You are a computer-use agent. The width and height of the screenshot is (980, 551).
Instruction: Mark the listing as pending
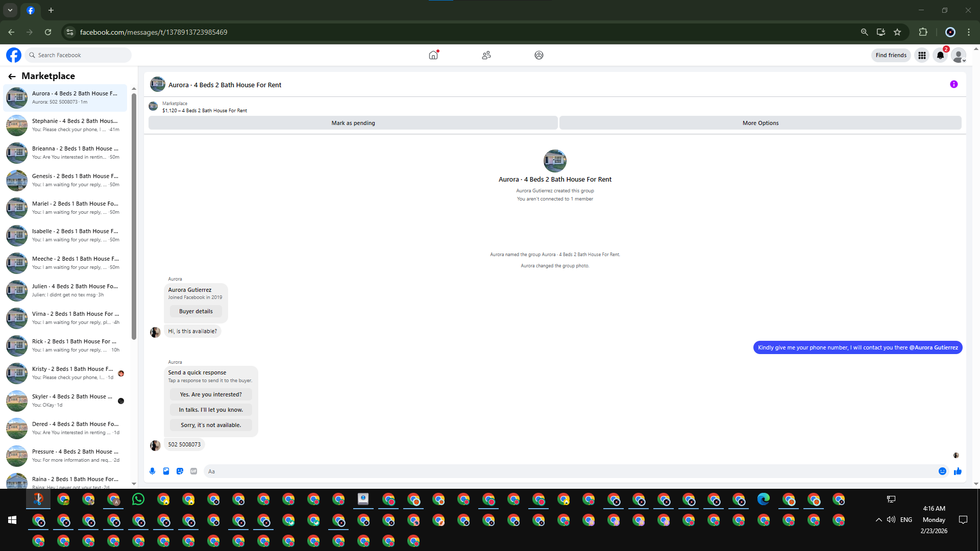click(353, 123)
